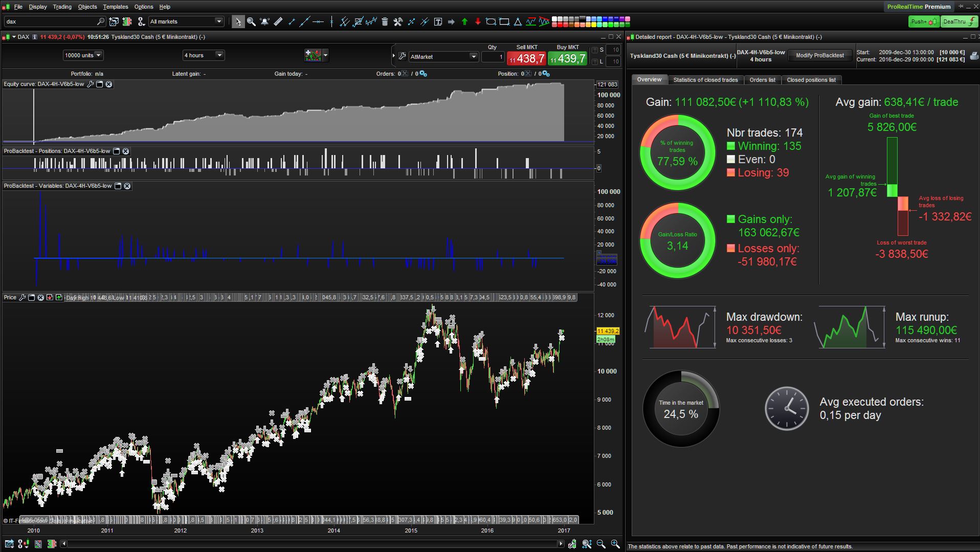980x552 pixels.
Task: Open the Options menu
Action: tap(144, 7)
